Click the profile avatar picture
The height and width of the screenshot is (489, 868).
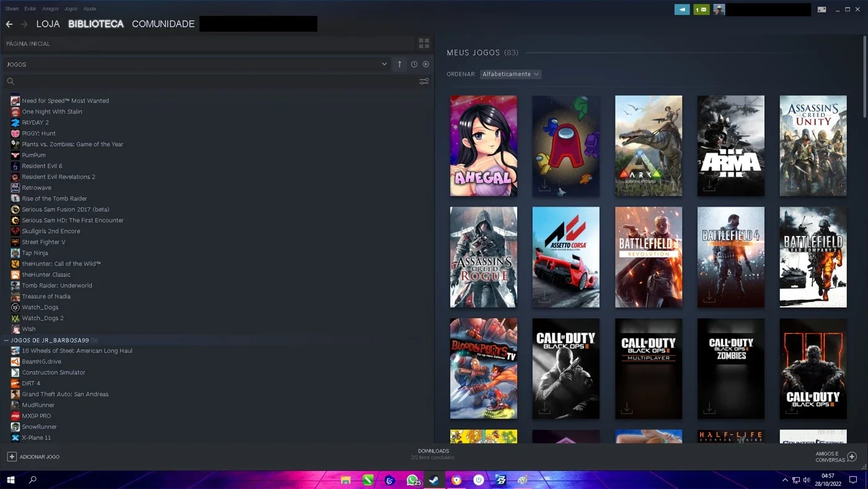coord(719,9)
